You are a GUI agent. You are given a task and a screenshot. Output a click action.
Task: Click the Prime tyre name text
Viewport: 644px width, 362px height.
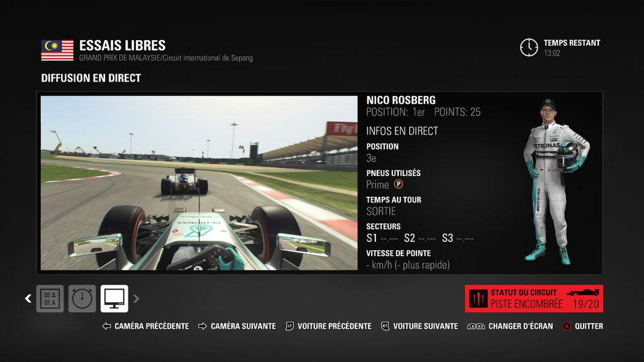pyautogui.click(x=377, y=185)
